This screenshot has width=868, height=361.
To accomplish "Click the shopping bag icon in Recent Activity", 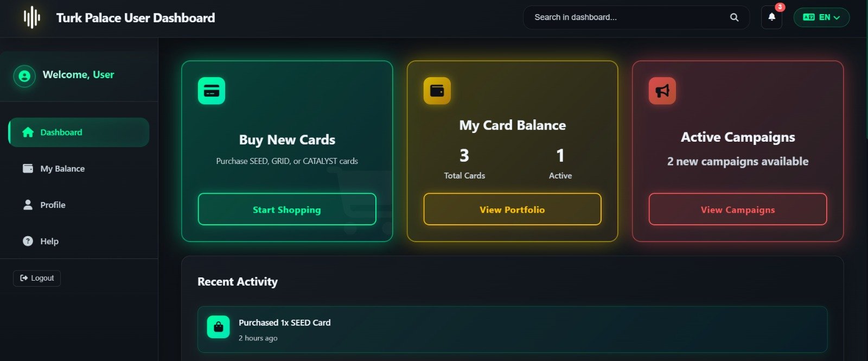I will coord(218,327).
